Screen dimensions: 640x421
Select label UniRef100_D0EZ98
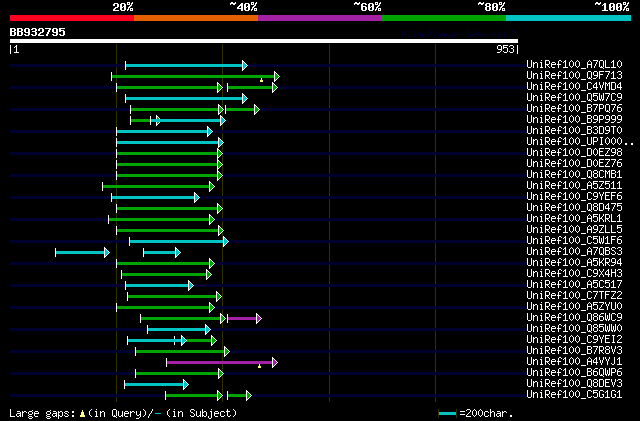pos(574,152)
